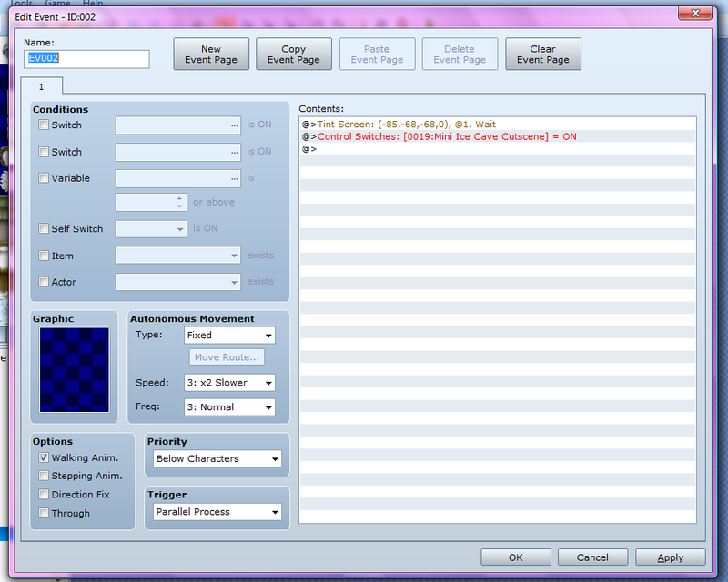Image resolution: width=728 pixels, height=582 pixels.
Task: Open the Actor condition dropdown
Action: [178, 282]
